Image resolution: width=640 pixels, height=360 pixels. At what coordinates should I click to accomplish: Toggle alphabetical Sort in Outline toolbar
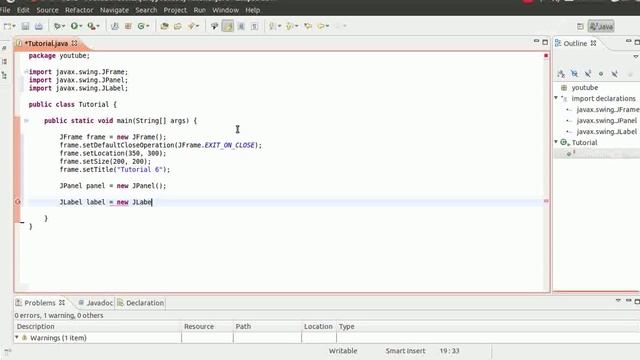point(561,74)
